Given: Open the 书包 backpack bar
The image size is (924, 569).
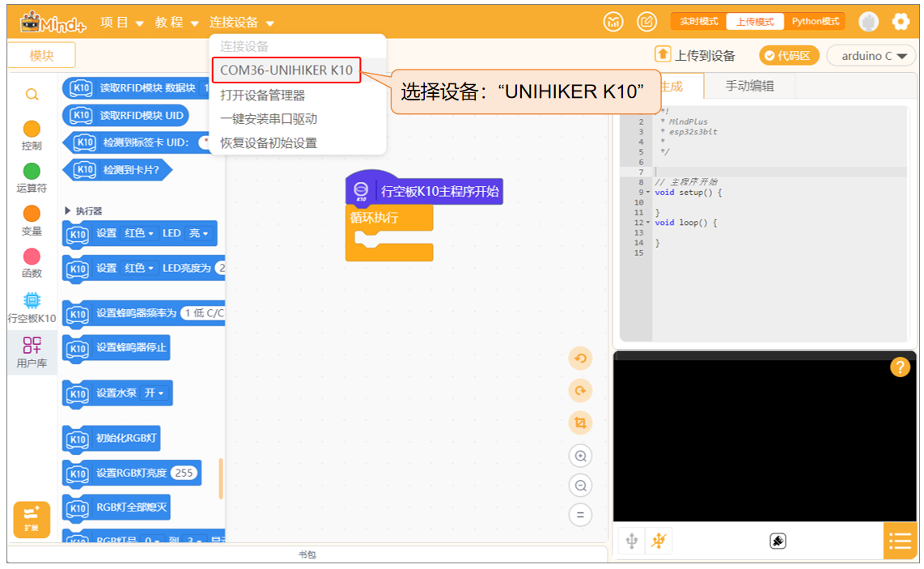Looking at the screenshot, I should coord(307,554).
